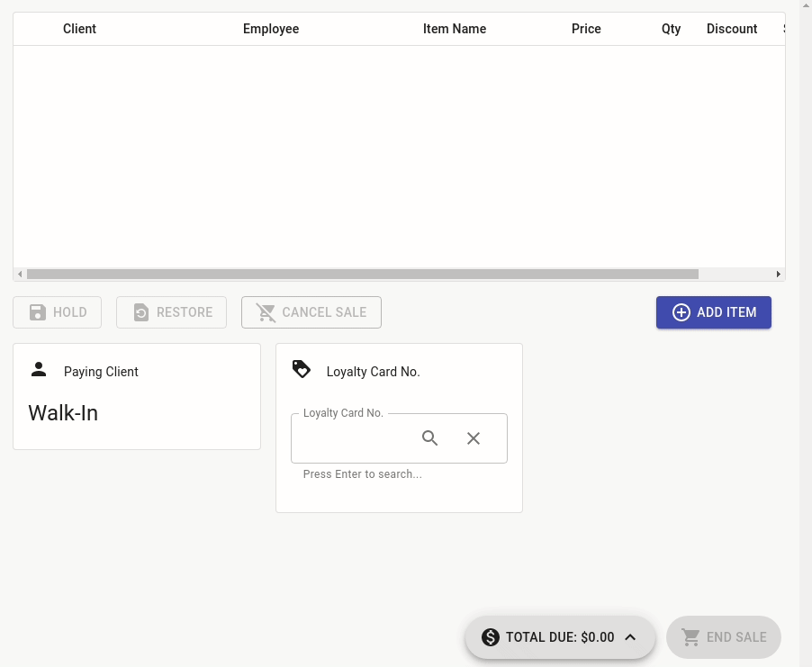Screen dimensions: 812x667
Task: Click the shopping cart icon on End Sale
Action: coord(691,637)
